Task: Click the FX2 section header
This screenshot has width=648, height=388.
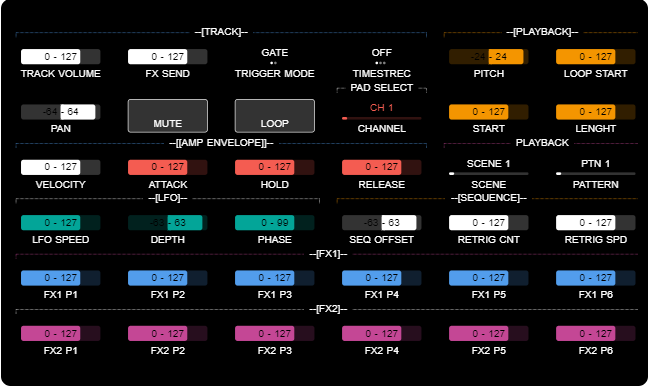Action: (x=328, y=309)
